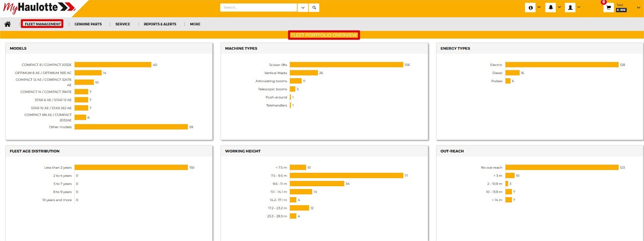The image size is (644, 241).
Task: Click the No out-reach bar
Action: [562, 168]
